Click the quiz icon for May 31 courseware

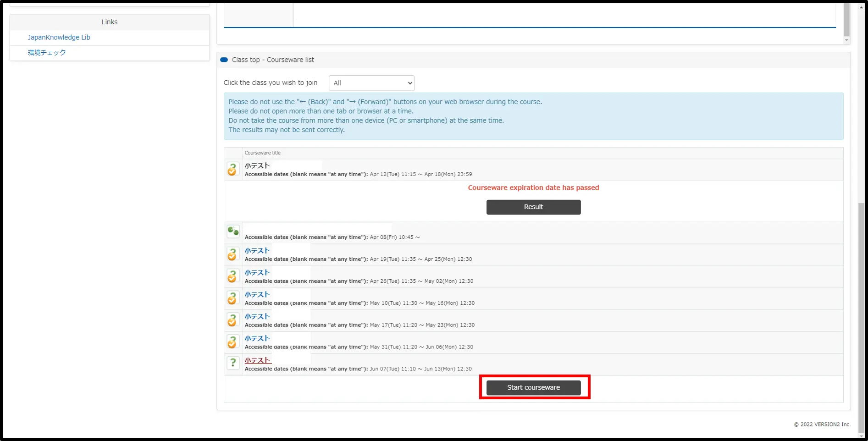click(x=233, y=342)
